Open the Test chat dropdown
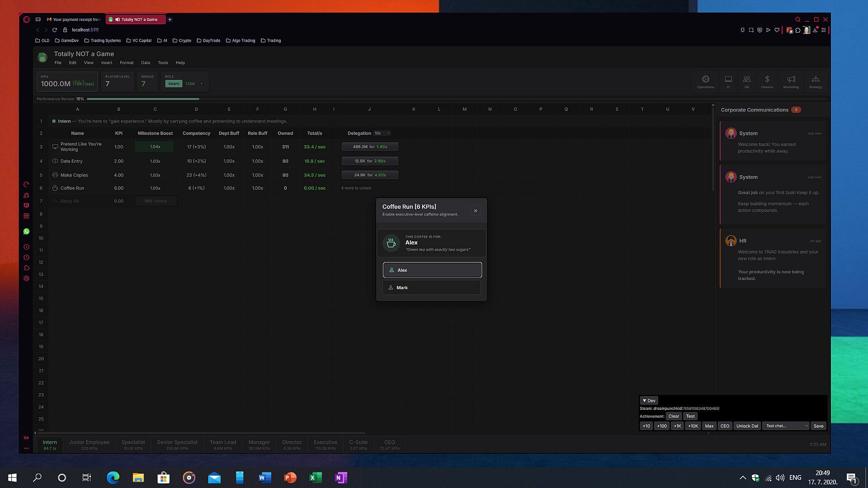 point(786,426)
